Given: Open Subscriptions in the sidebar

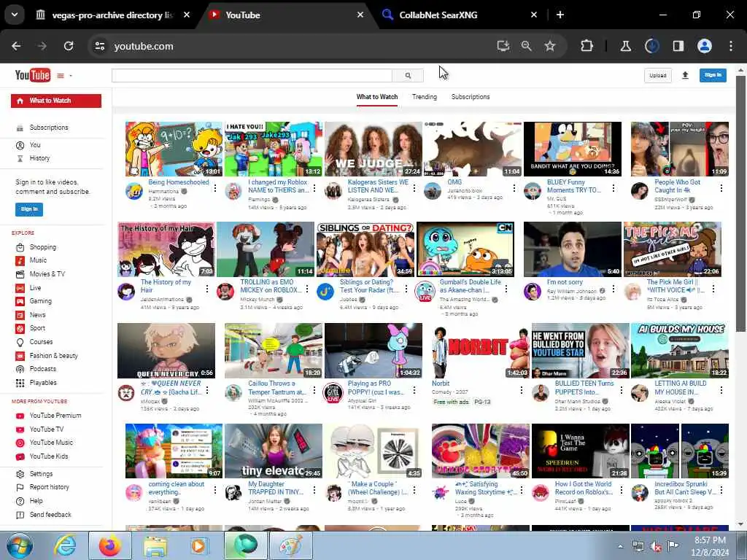Looking at the screenshot, I should [x=49, y=128].
